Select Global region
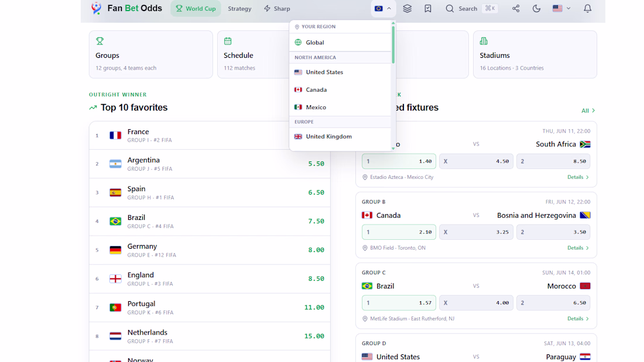644x362 pixels. click(x=341, y=42)
